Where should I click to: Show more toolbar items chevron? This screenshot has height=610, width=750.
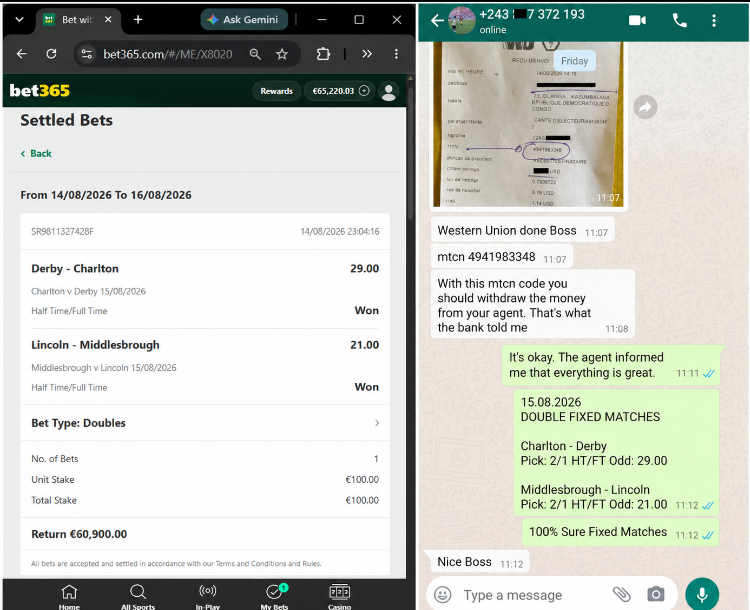tap(367, 54)
